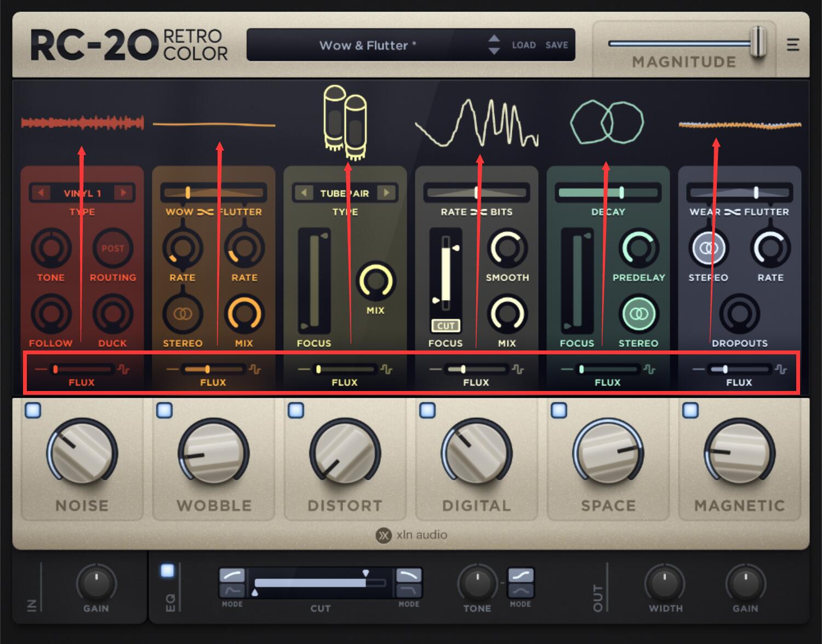Toggle the Space STEREO button

point(639,314)
